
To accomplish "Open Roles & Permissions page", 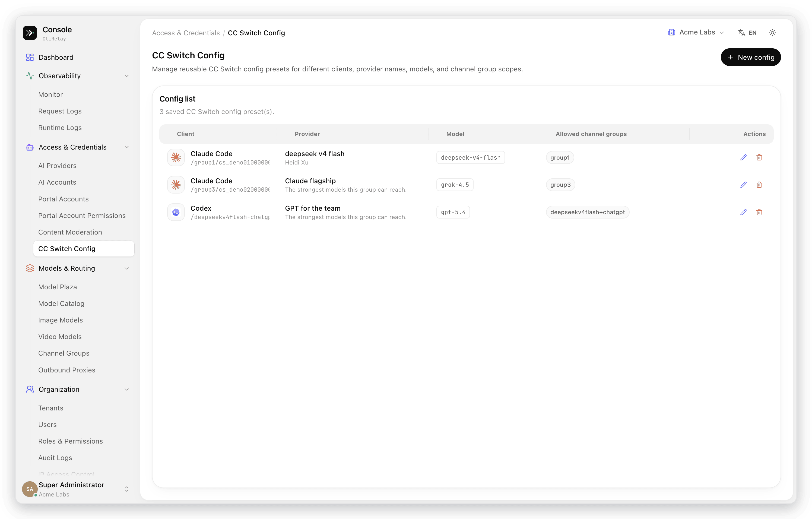I will click(71, 441).
